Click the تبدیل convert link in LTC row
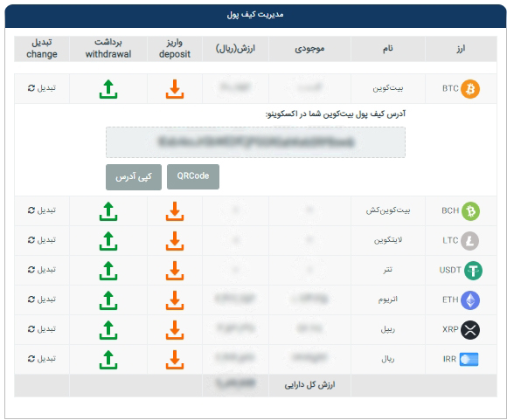The width and height of the screenshot is (507, 420). [x=42, y=240]
